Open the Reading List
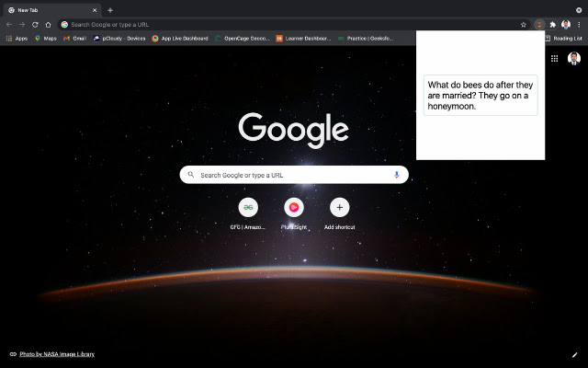 click(x=563, y=39)
